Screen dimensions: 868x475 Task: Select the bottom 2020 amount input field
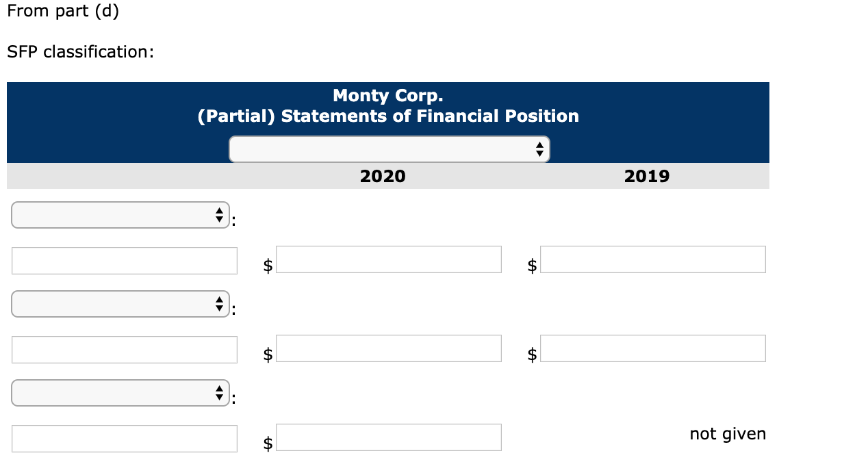[x=388, y=437]
